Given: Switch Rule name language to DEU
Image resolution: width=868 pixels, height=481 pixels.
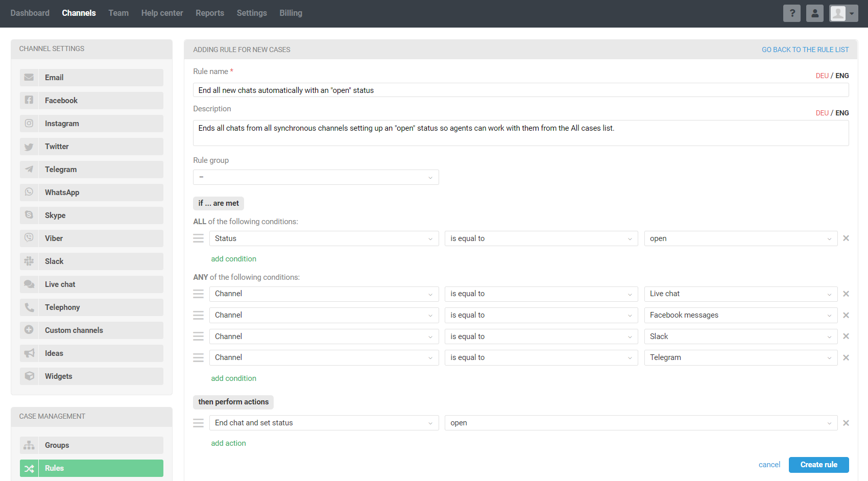Looking at the screenshot, I should pos(822,76).
